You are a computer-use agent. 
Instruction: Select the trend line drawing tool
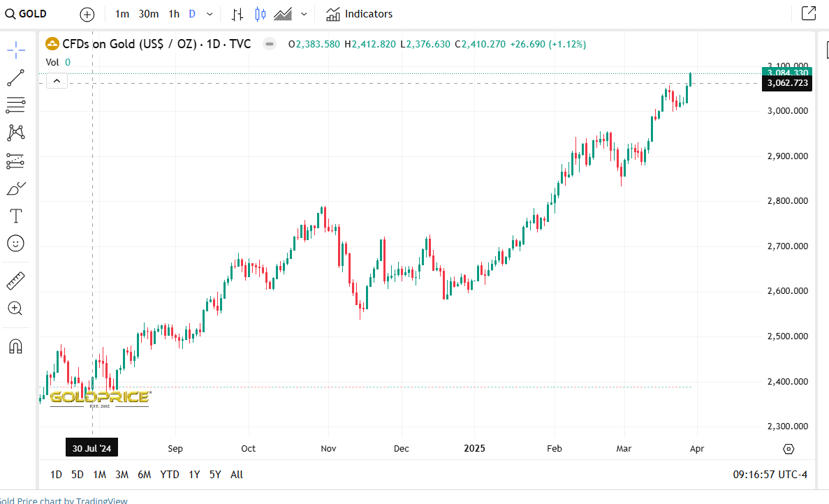click(x=16, y=77)
